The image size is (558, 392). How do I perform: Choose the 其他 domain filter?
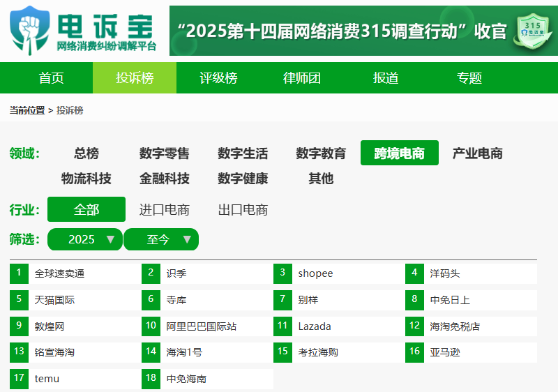tap(321, 179)
